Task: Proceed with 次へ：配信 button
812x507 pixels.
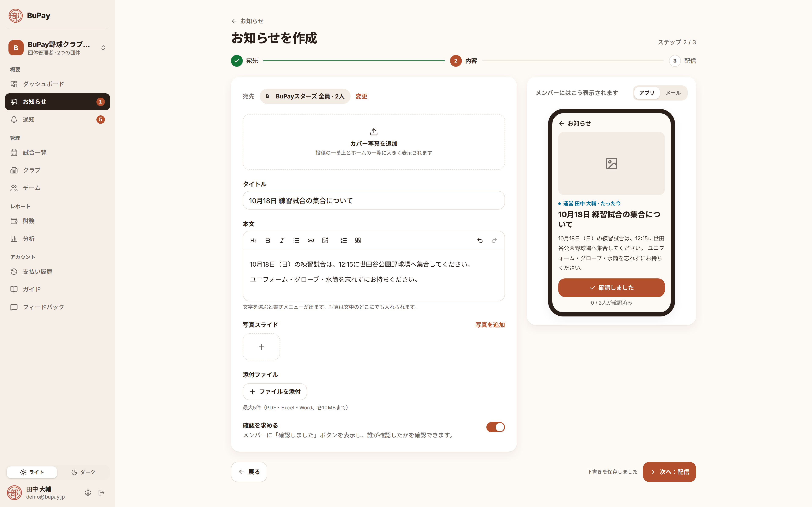Action: point(669,472)
